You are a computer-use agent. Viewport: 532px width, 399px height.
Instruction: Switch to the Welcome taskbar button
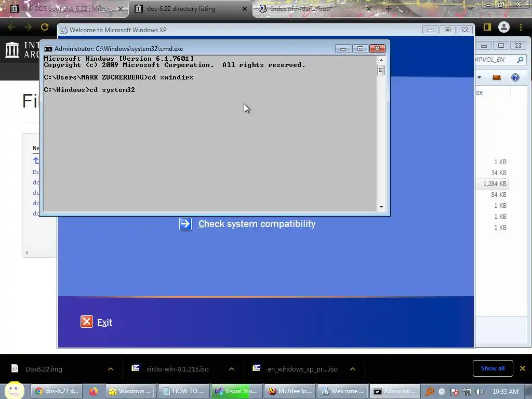tap(343, 391)
